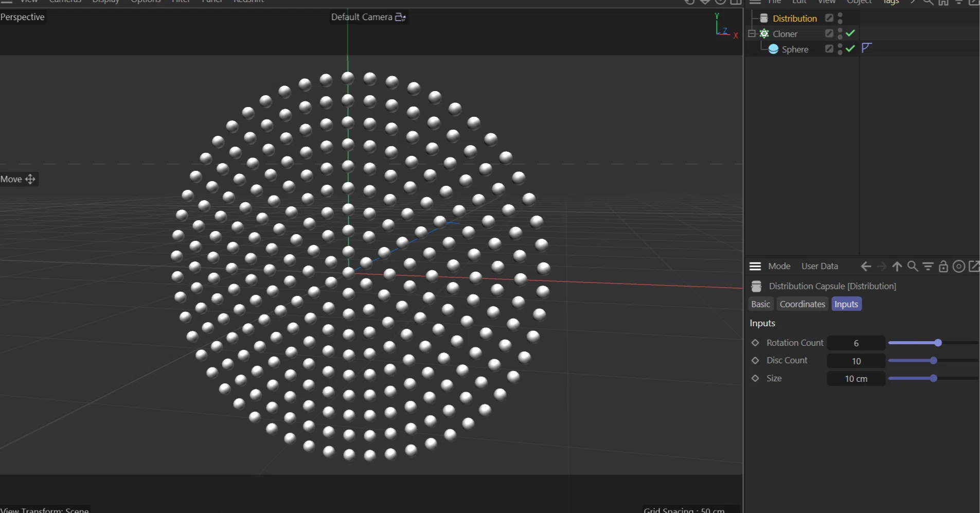Screen dimensions: 980x513
Task: Click the Disc Count label
Action: pyautogui.click(x=787, y=360)
